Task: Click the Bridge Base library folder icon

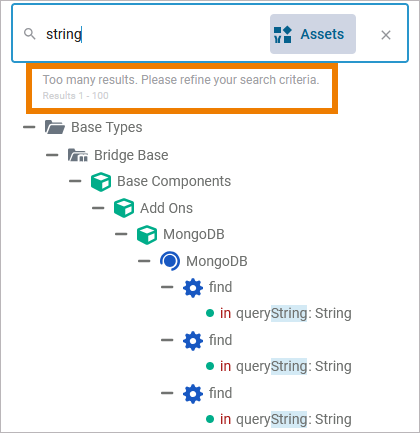Action: [78, 155]
